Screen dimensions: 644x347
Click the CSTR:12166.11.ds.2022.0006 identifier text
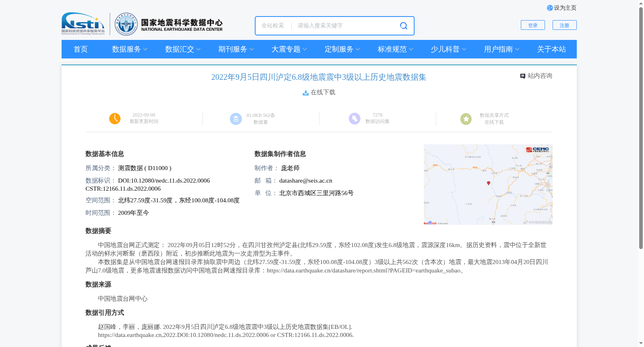point(123,189)
